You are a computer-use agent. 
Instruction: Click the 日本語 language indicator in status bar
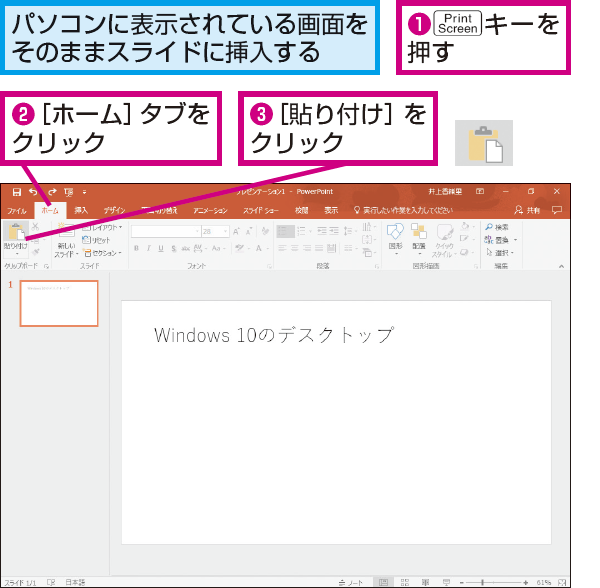pos(75,582)
